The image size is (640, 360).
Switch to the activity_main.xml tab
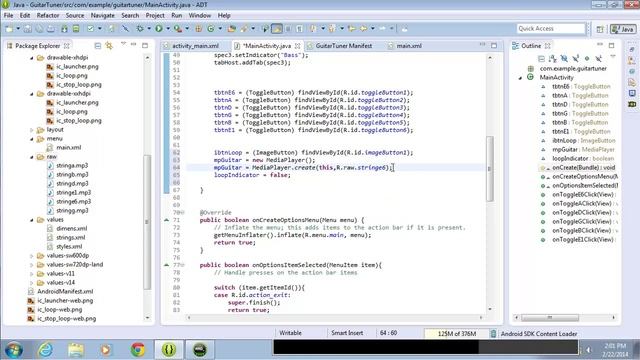click(x=195, y=46)
